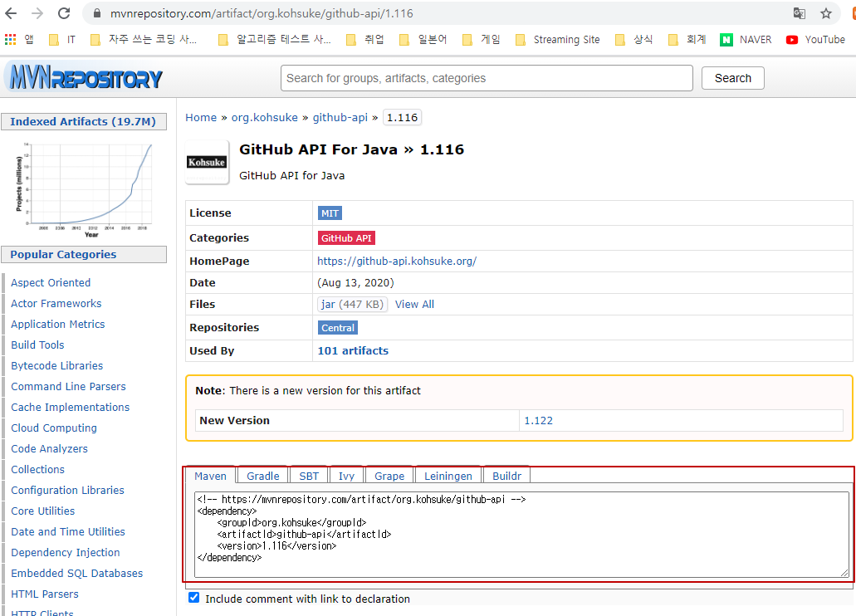Open the 일본어 bookmark folder
Screen dimensions: 856x616
click(423, 39)
